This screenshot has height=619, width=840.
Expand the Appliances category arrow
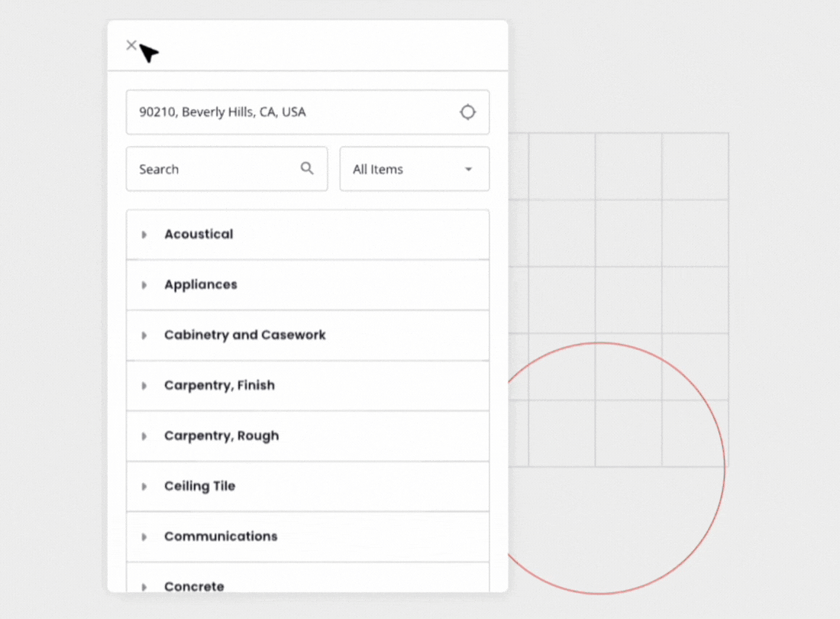pos(144,285)
